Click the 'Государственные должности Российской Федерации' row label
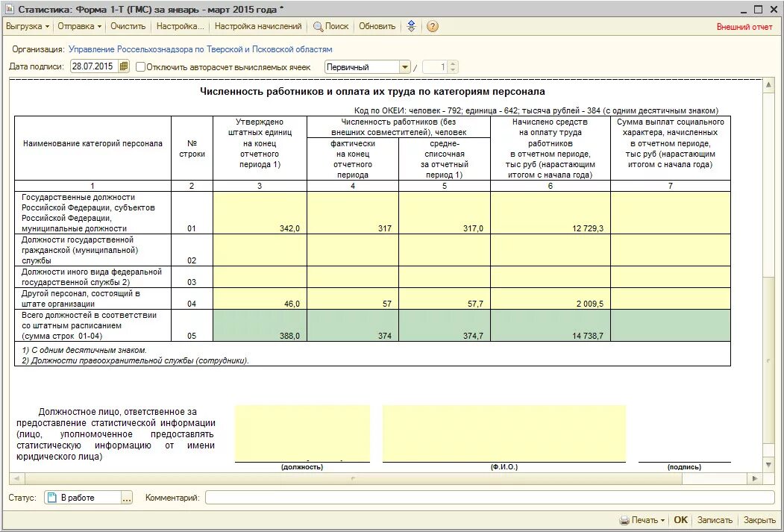This screenshot has width=784, height=532. tap(92, 213)
